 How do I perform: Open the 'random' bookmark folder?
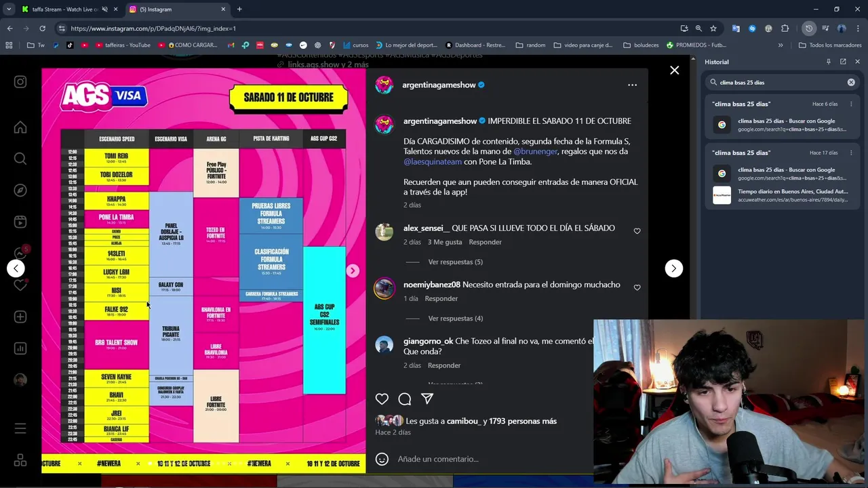click(x=530, y=45)
